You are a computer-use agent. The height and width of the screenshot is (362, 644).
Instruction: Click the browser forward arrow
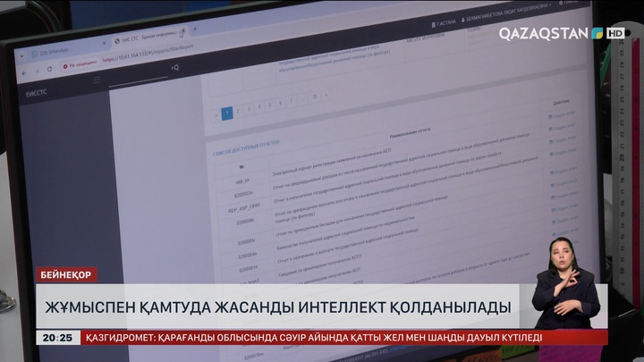37,72
